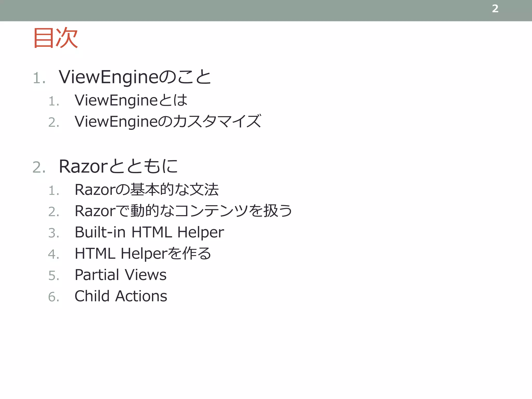Click the number 3 before Built-in HTML Helper
The width and height of the screenshot is (532, 399).
(x=54, y=233)
